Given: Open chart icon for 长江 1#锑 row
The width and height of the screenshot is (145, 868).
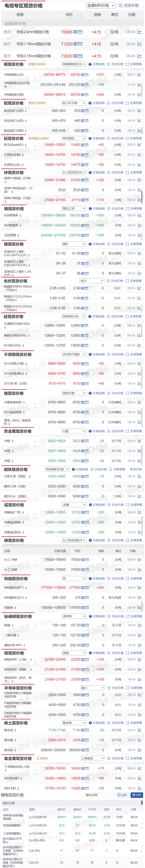Looking at the screenshot, I should 140,559.
